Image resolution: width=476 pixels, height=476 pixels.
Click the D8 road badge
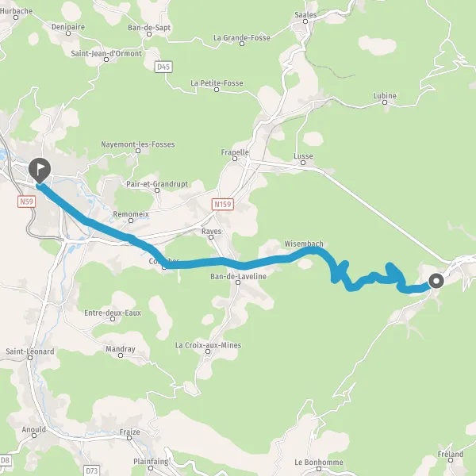[6, 460]
